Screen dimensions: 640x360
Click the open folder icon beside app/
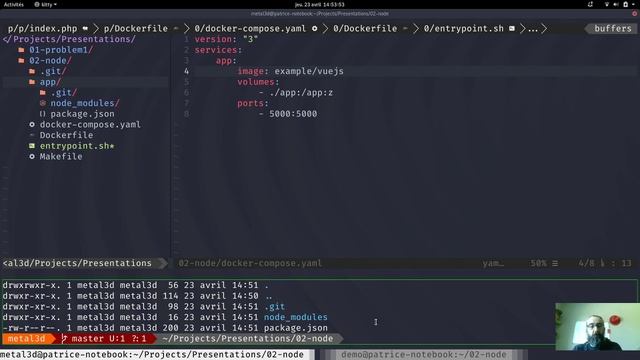click(32, 82)
